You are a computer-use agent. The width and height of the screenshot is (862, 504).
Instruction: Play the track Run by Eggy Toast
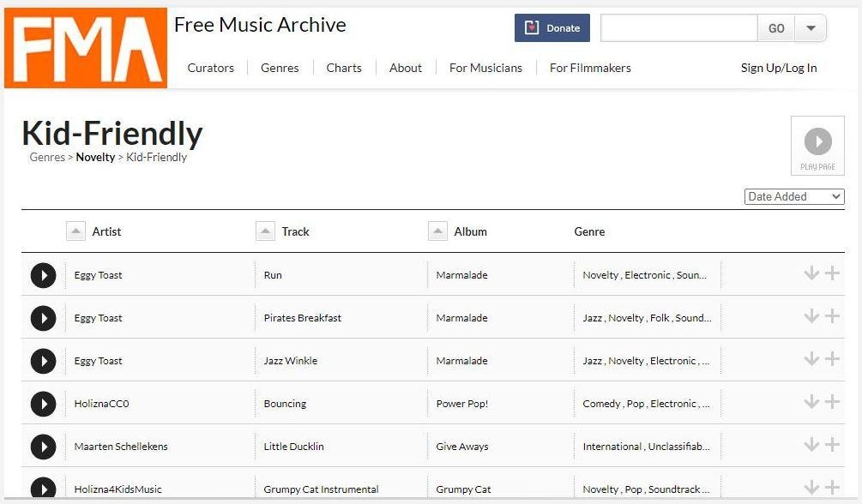point(43,275)
